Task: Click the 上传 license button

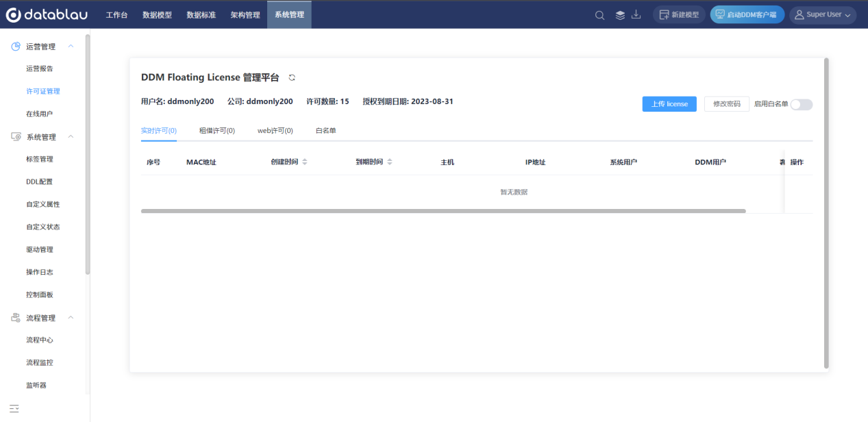Action: click(x=669, y=103)
